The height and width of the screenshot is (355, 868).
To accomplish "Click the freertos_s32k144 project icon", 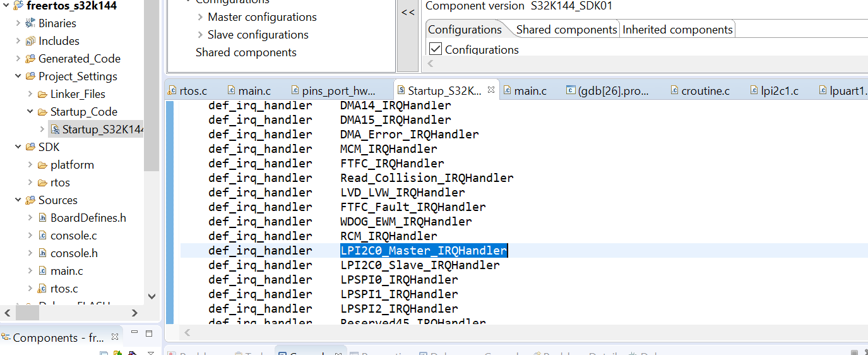I will [x=18, y=6].
